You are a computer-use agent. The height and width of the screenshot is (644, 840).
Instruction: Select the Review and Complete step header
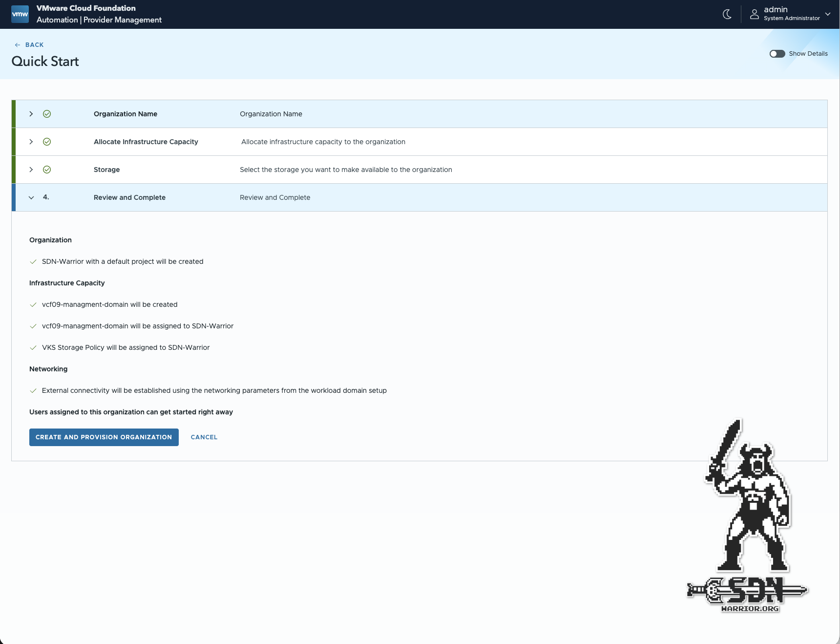pos(129,197)
